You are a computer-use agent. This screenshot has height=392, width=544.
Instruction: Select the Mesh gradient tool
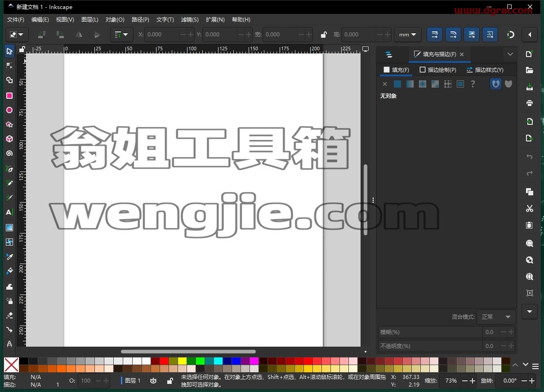click(9, 242)
